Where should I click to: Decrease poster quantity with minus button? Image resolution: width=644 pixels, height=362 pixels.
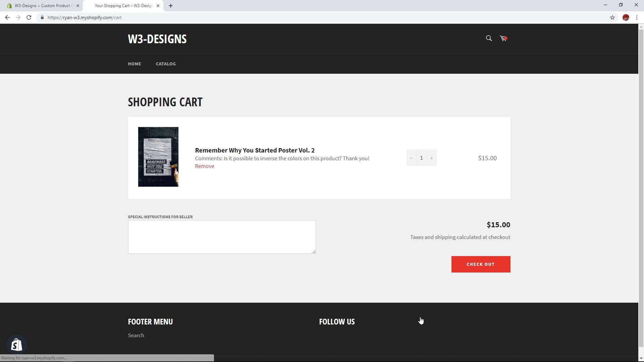pyautogui.click(x=411, y=158)
